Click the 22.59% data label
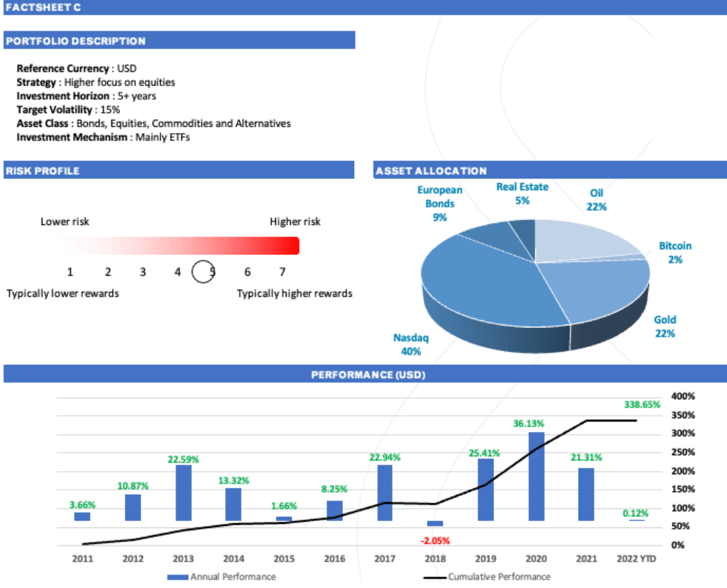 pyautogui.click(x=183, y=459)
